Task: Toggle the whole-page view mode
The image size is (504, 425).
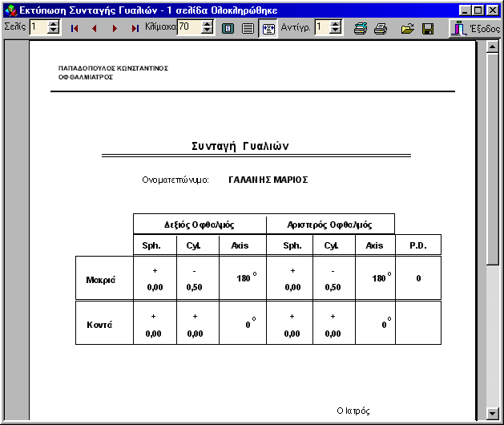Action: (228, 28)
